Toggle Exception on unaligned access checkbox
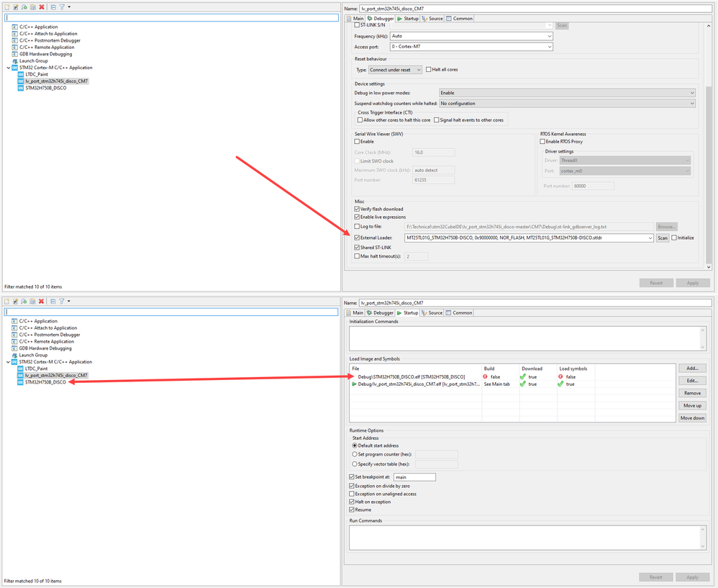The height and width of the screenshot is (588, 718). point(352,494)
